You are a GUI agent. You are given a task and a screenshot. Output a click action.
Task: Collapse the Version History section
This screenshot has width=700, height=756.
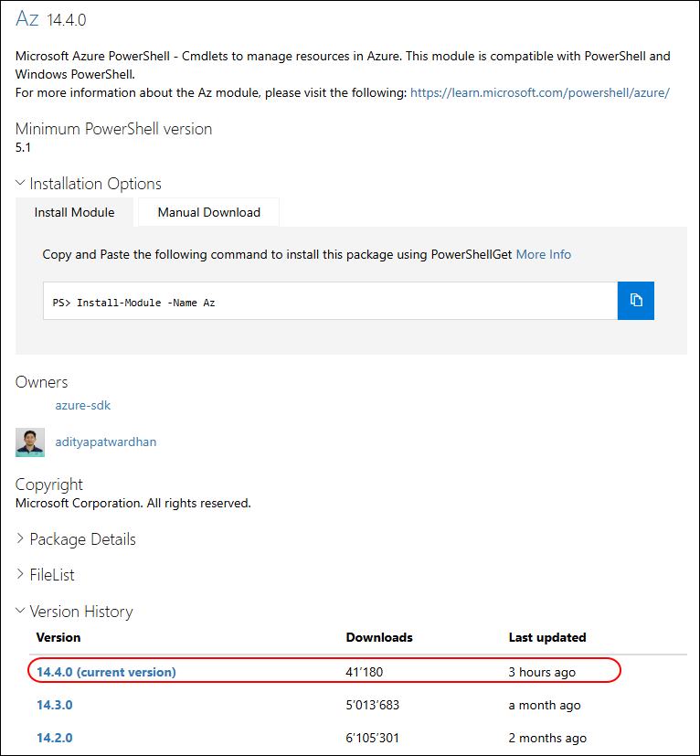point(74,612)
